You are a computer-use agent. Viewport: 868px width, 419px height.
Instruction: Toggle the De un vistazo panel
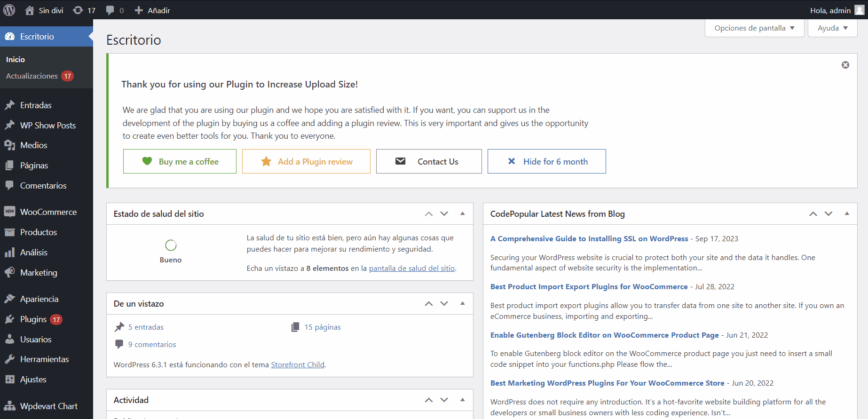click(463, 303)
